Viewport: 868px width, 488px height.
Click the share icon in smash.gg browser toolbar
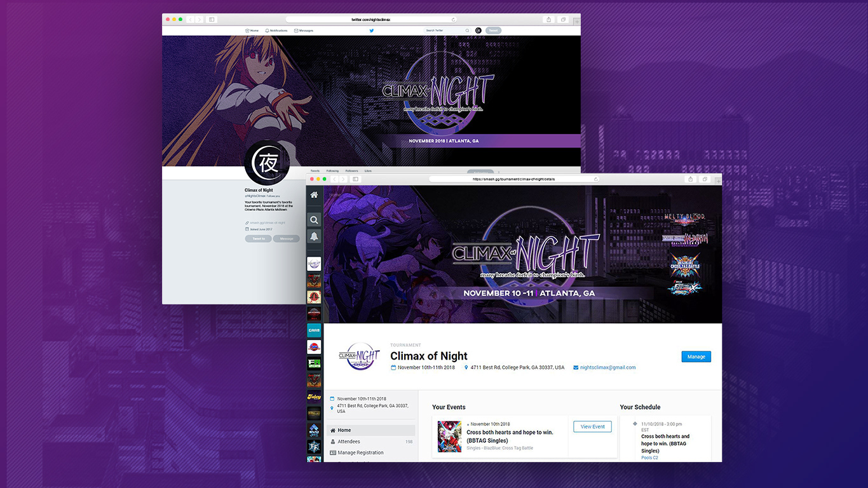point(691,179)
